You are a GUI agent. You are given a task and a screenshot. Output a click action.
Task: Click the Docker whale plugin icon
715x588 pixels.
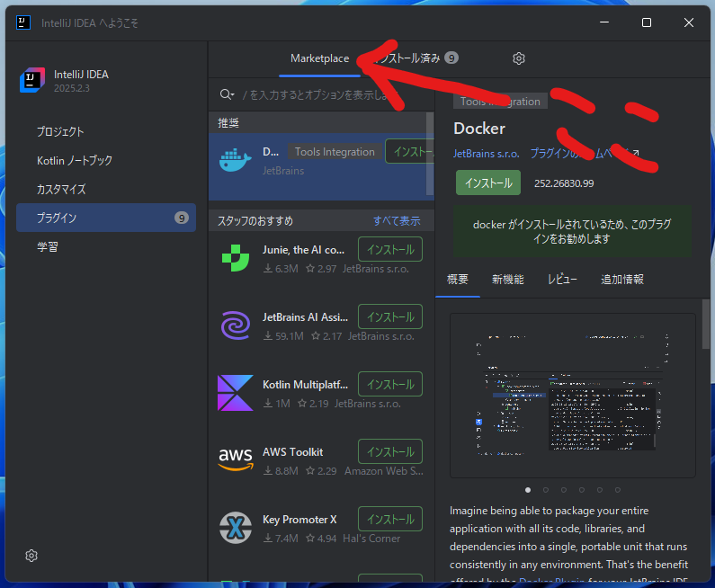tap(235, 161)
